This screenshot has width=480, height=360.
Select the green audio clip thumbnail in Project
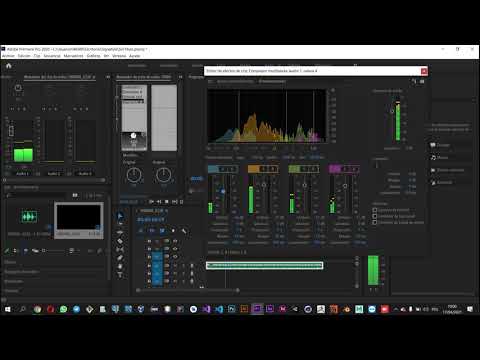tap(29, 217)
